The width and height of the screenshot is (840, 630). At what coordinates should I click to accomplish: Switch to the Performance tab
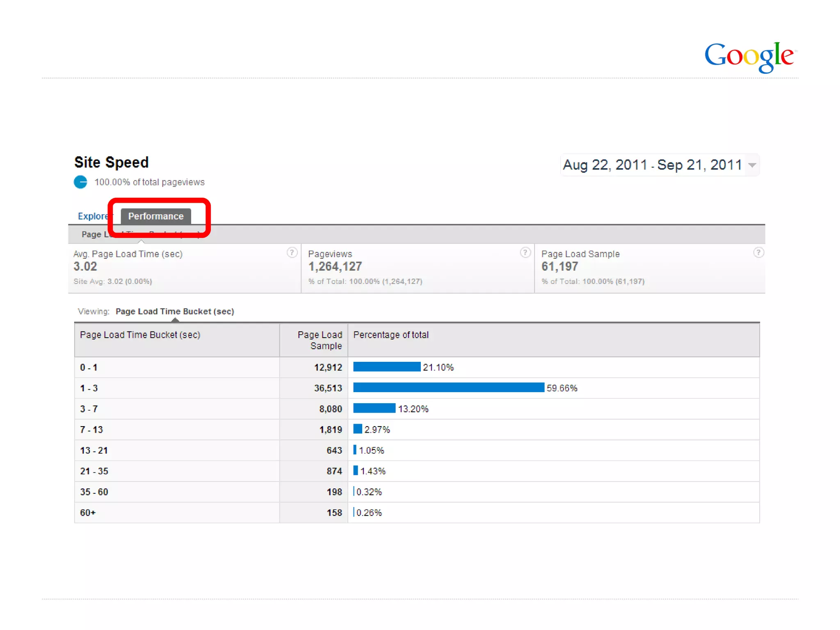(x=155, y=216)
